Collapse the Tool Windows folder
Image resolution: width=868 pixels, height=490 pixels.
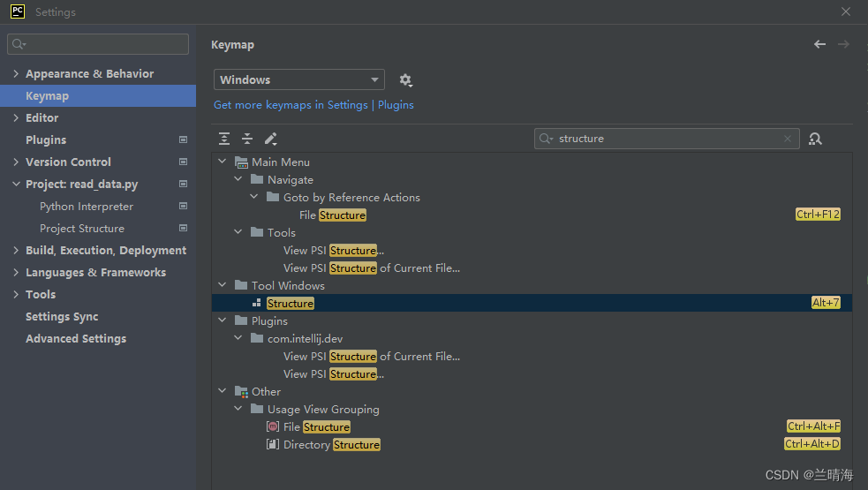[222, 285]
